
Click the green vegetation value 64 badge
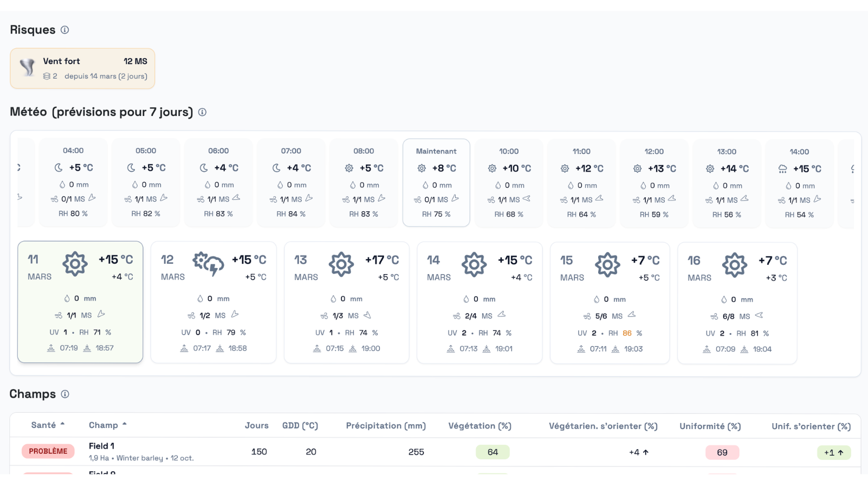pyautogui.click(x=493, y=452)
